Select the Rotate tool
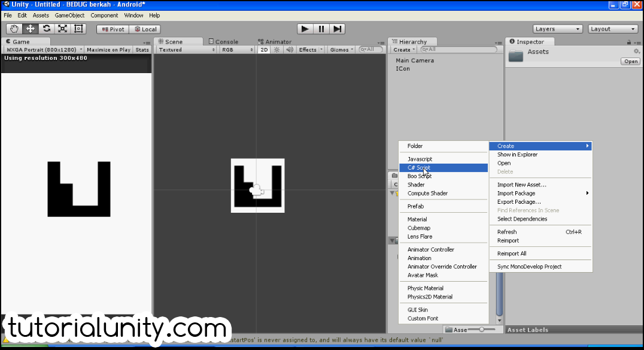The height and width of the screenshot is (350, 644). click(x=47, y=29)
